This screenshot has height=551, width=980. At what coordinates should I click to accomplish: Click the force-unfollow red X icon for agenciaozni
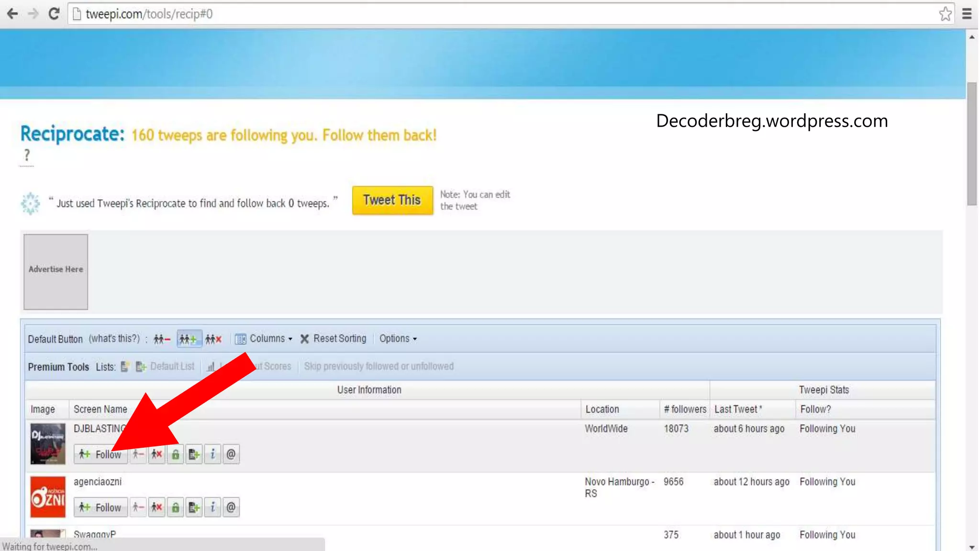[x=156, y=507]
